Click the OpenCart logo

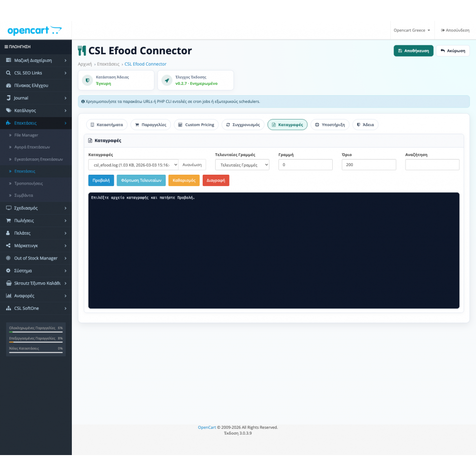(x=35, y=30)
